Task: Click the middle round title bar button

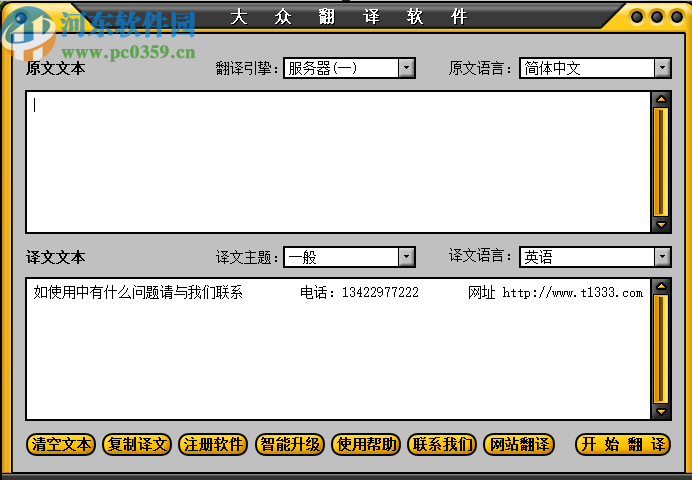Action: click(x=657, y=17)
